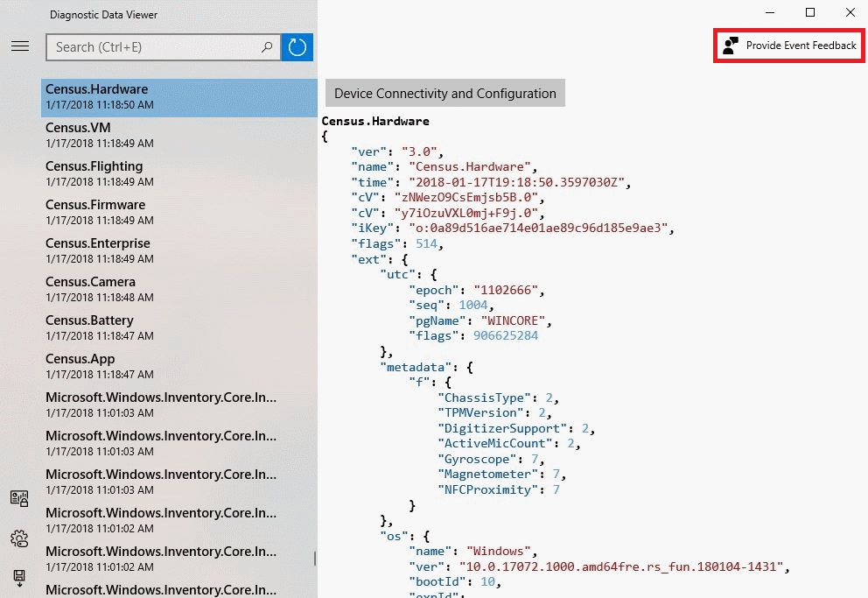Image resolution: width=868 pixels, height=598 pixels.
Task: Maximize the Diagnostic Data Viewer window
Action: coord(810,12)
